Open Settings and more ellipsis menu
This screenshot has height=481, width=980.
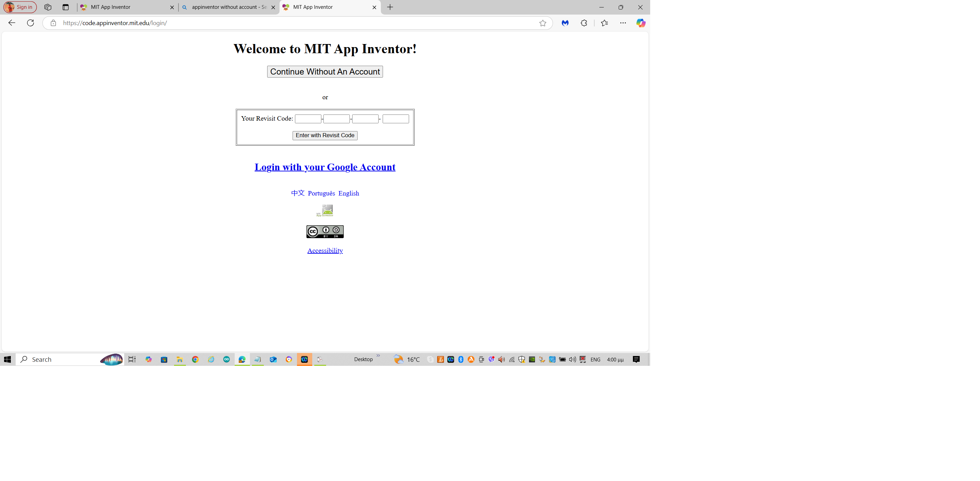click(x=623, y=23)
